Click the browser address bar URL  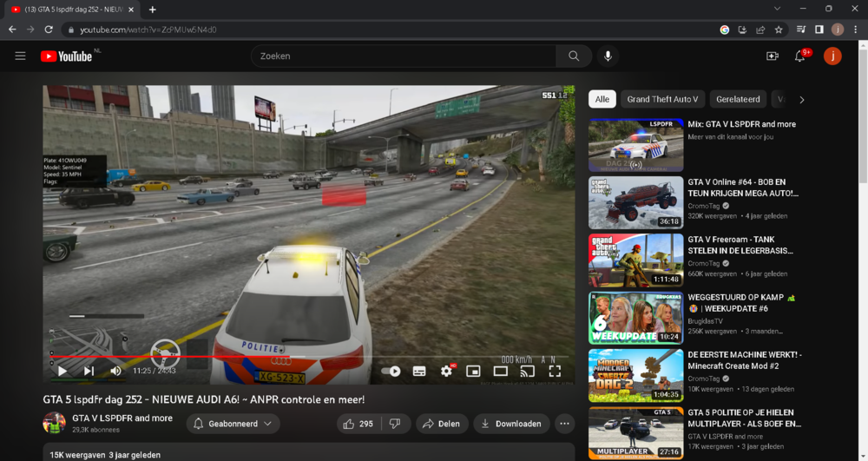[148, 30]
